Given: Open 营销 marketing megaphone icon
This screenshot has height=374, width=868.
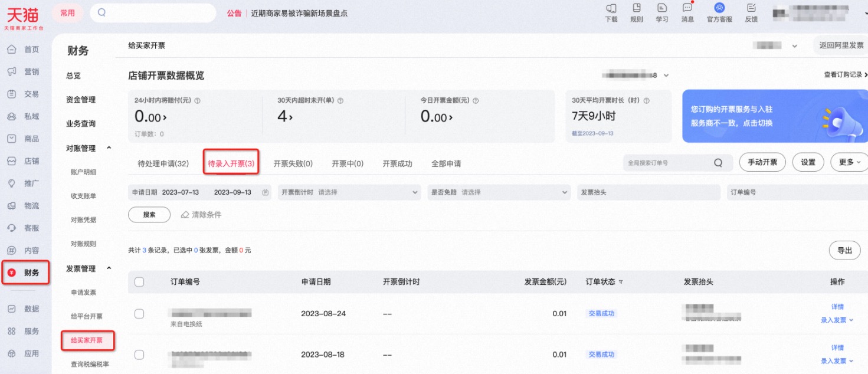Looking at the screenshot, I should [11, 72].
